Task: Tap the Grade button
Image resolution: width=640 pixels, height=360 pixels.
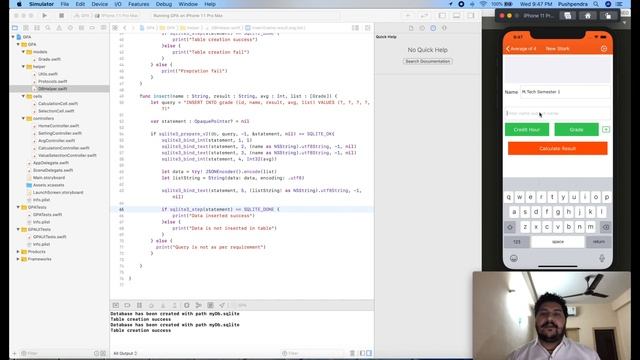Action: tap(576, 129)
